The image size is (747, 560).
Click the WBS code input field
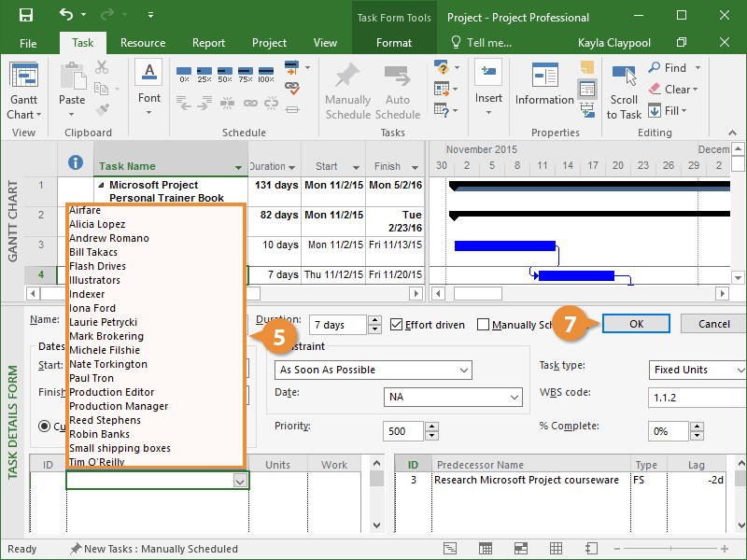click(x=691, y=398)
